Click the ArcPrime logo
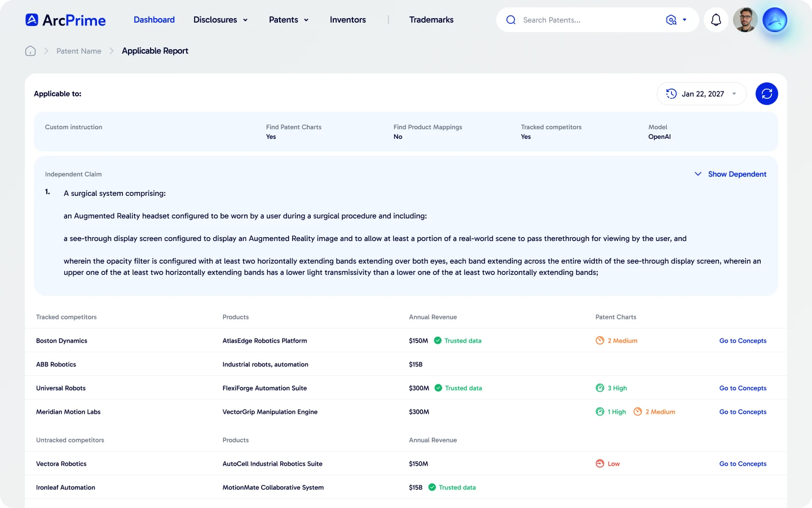Viewport: 812px width, 508px height. 65,20
